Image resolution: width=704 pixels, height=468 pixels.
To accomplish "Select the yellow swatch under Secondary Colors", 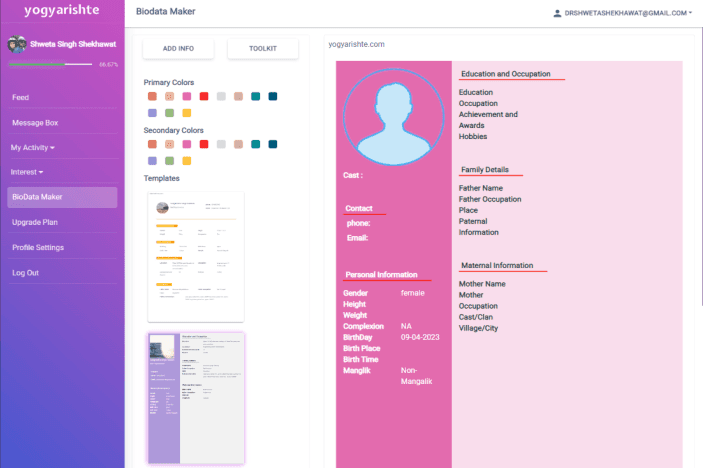I will coord(187,160).
